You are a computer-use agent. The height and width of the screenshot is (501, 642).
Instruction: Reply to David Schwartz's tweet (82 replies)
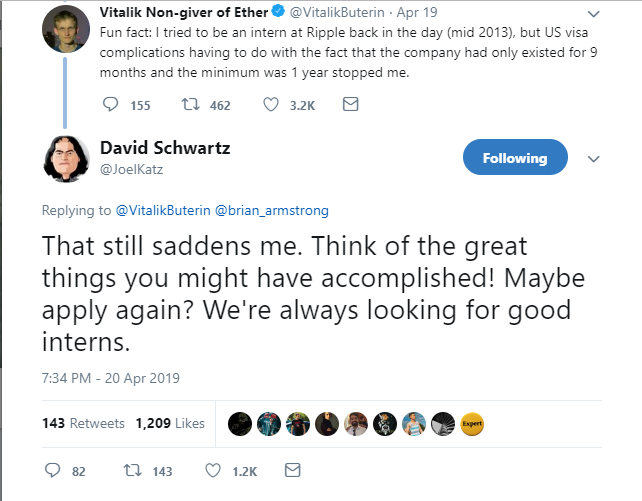point(52,470)
